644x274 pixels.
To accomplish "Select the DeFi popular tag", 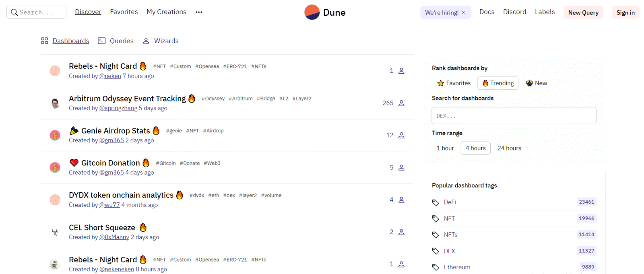I will coord(450,202).
